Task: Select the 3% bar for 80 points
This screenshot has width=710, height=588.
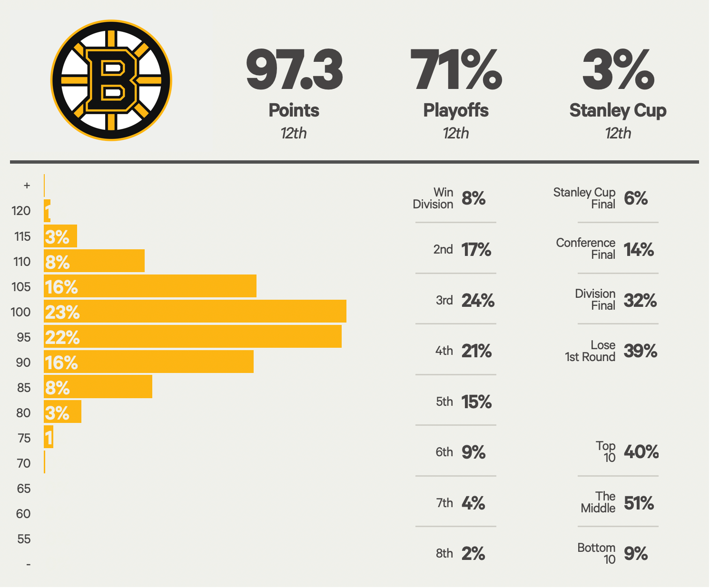Action: (62, 412)
